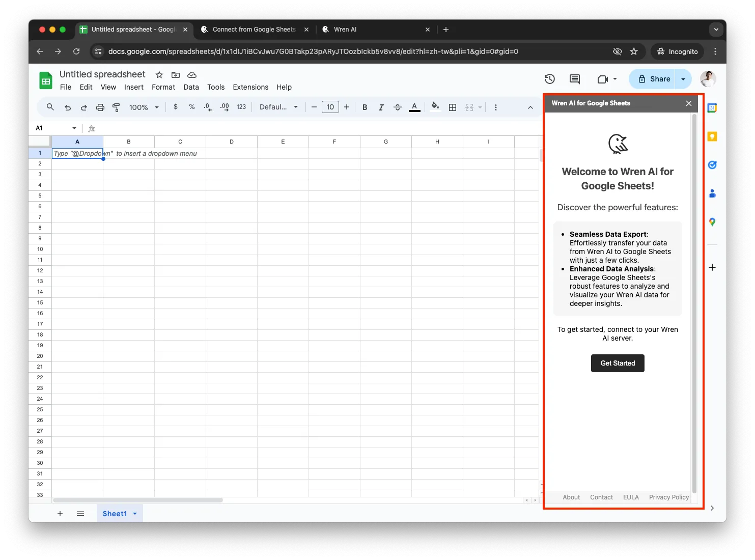Toggle italic formatting
The height and width of the screenshot is (560, 755).
point(381,107)
